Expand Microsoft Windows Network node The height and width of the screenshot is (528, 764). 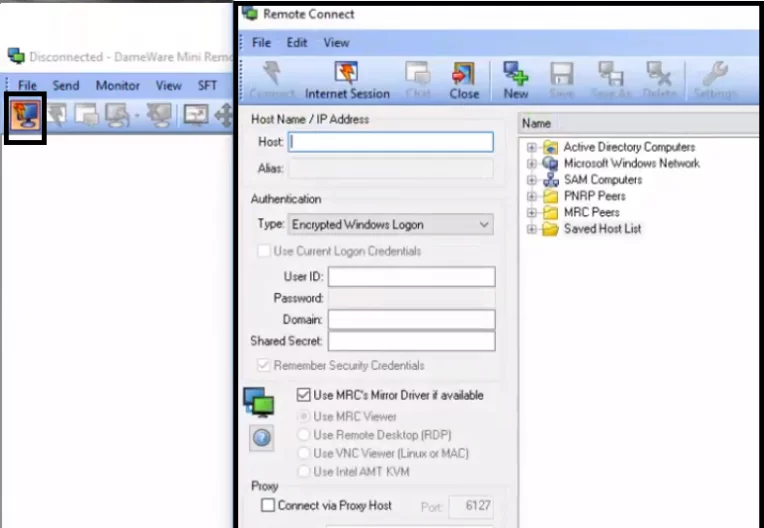[x=532, y=164]
